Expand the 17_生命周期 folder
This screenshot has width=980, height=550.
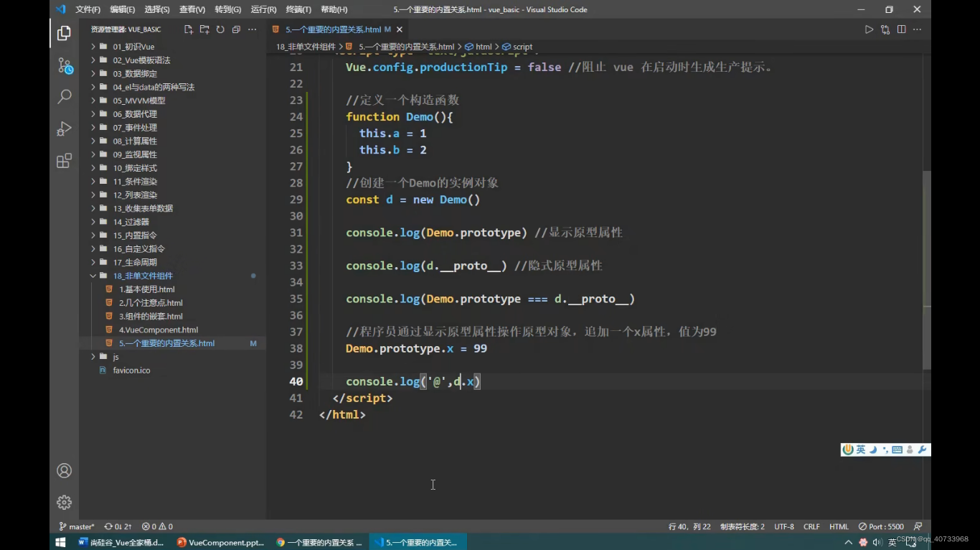coord(172,262)
